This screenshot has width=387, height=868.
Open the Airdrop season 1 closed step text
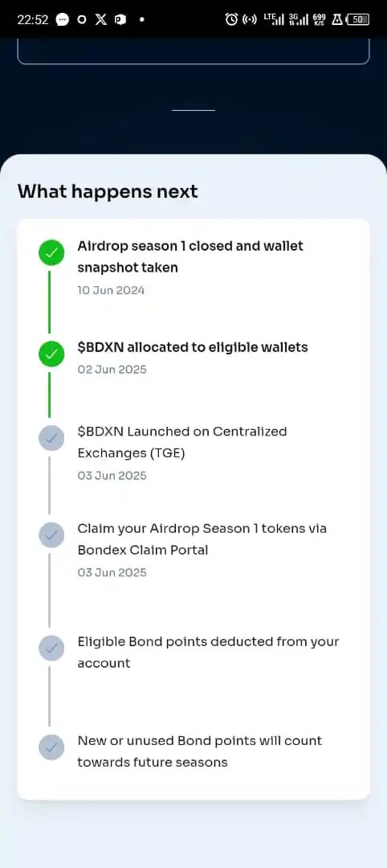(x=190, y=256)
